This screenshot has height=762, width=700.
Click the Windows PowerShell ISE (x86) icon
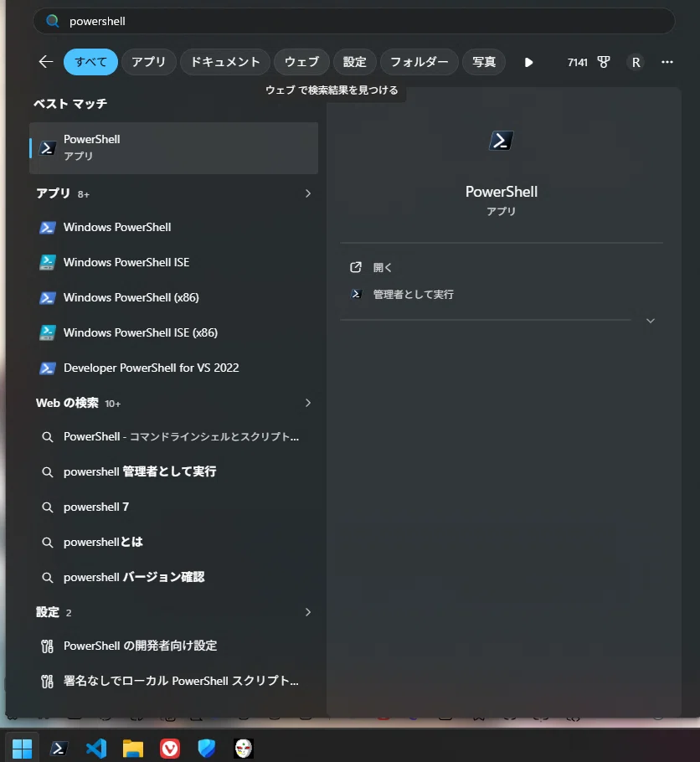[x=47, y=332]
